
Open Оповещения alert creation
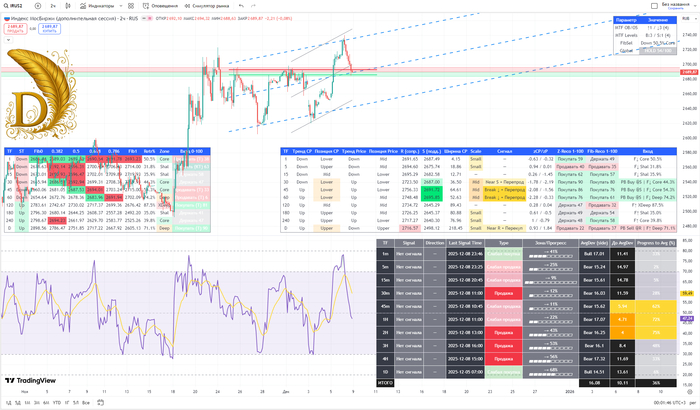153,5
